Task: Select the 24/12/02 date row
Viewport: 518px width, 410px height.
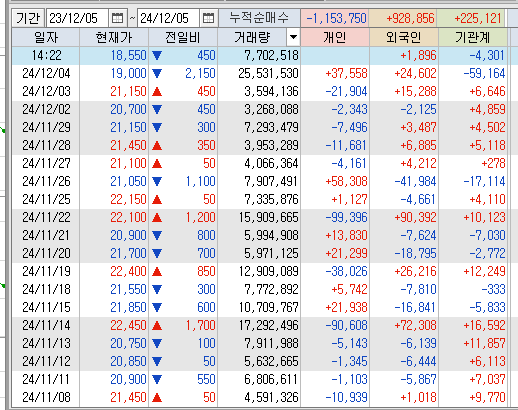Action: (x=46, y=109)
